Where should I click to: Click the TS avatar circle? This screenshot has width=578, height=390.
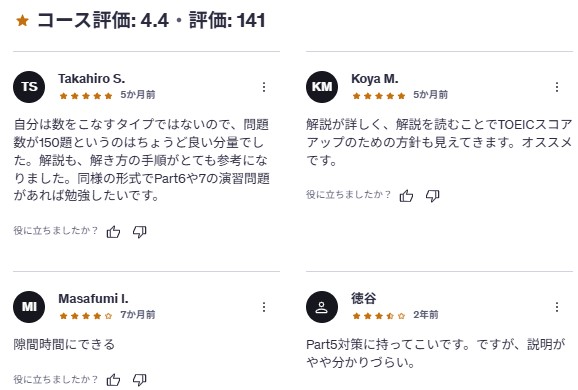click(x=29, y=87)
